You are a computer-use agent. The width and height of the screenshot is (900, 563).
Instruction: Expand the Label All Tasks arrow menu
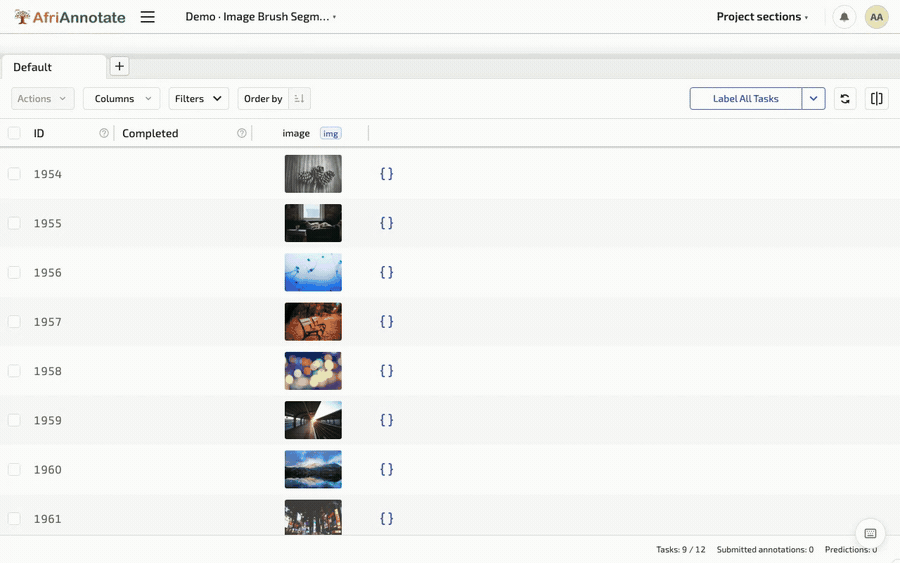point(813,99)
